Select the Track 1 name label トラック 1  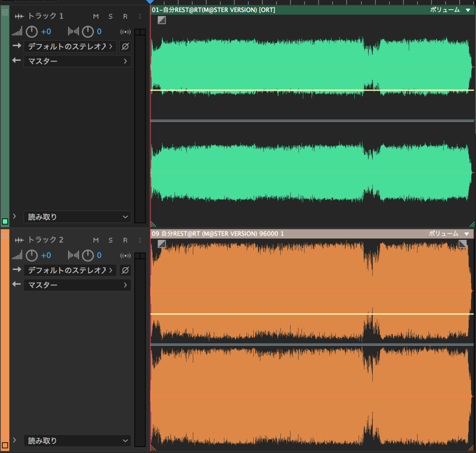pos(46,16)
